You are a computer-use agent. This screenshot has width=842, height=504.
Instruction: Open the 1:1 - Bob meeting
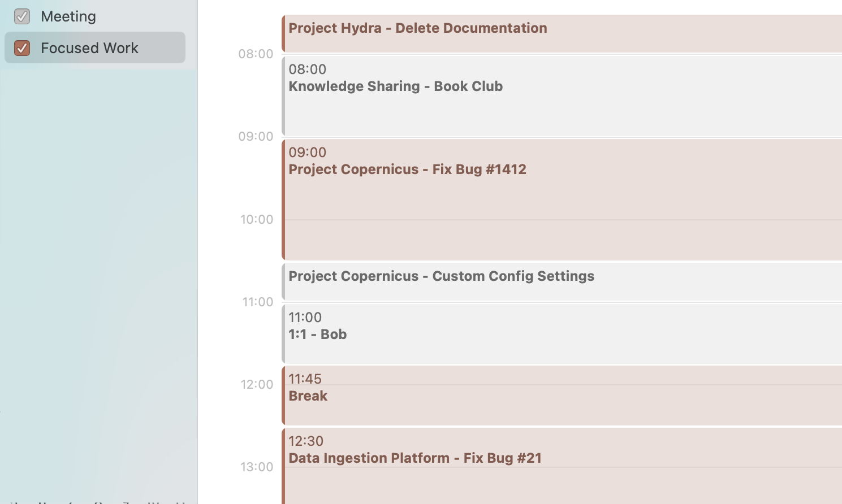(x=562, y=333)
